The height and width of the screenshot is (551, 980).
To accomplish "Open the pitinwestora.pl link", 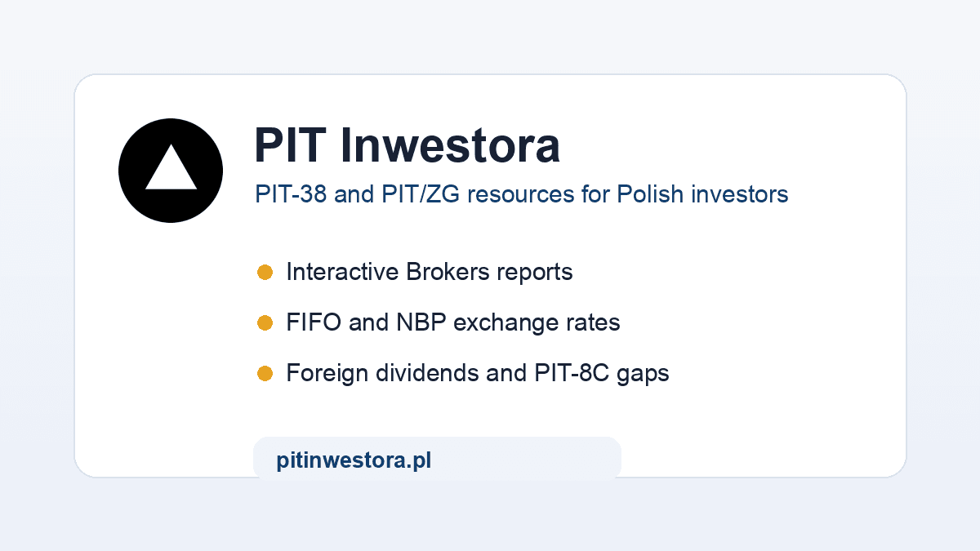I will coord(354,460).
